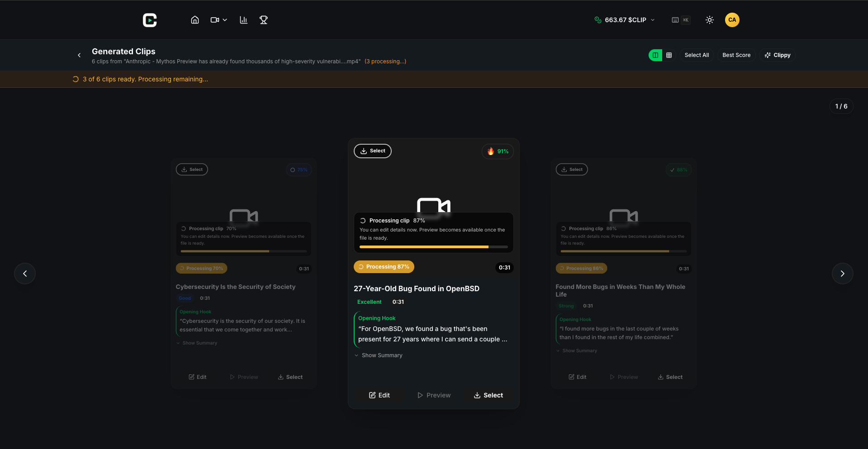Screen dimensions: 868x449
Task: Click the (3 processing...) status text
Action: click(x=385, y=61)
